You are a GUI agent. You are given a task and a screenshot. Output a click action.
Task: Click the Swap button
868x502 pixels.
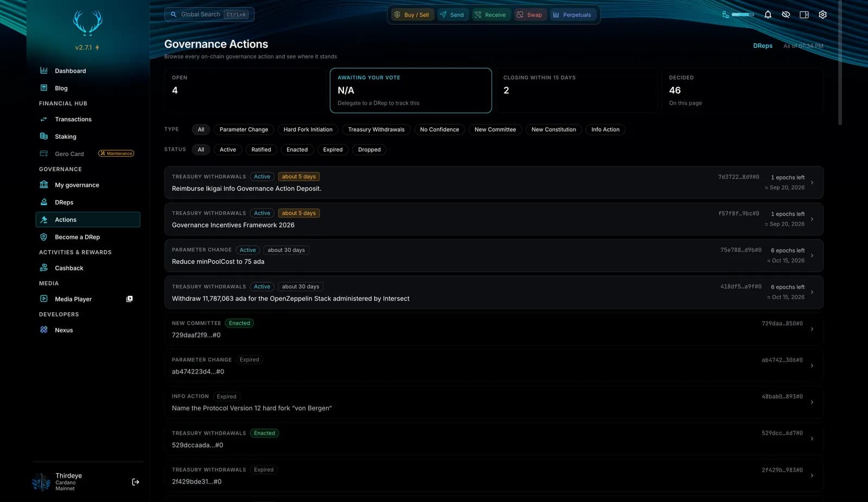[x=529, y=15]
